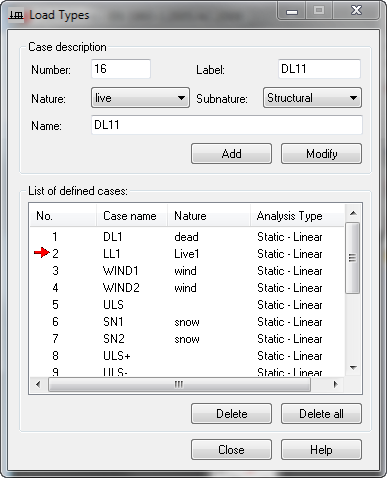Click the list's scroll right arrow
The width and height of the screenshot is (387, 478).
336,385
